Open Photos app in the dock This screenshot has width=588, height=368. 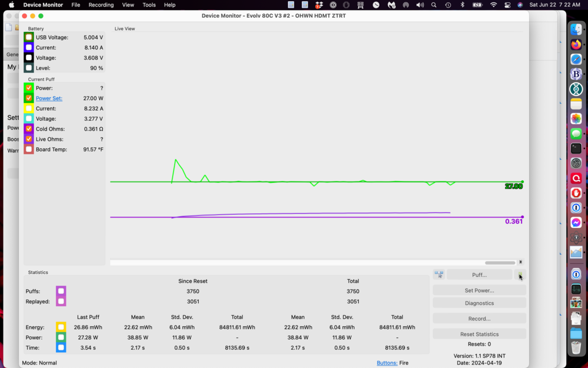[576, 119]
